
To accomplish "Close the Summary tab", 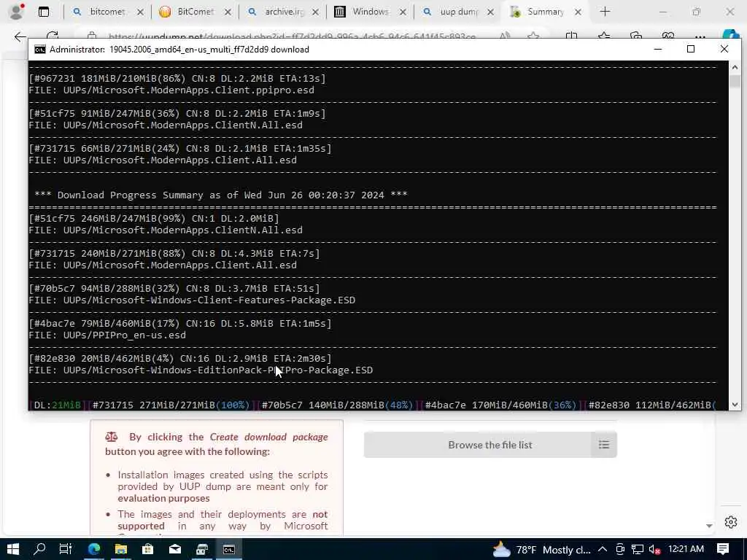I will click(x=578, y=12).
